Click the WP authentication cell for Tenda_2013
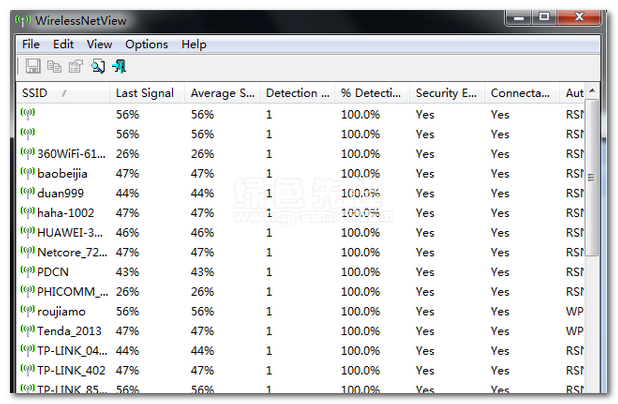 575,331
